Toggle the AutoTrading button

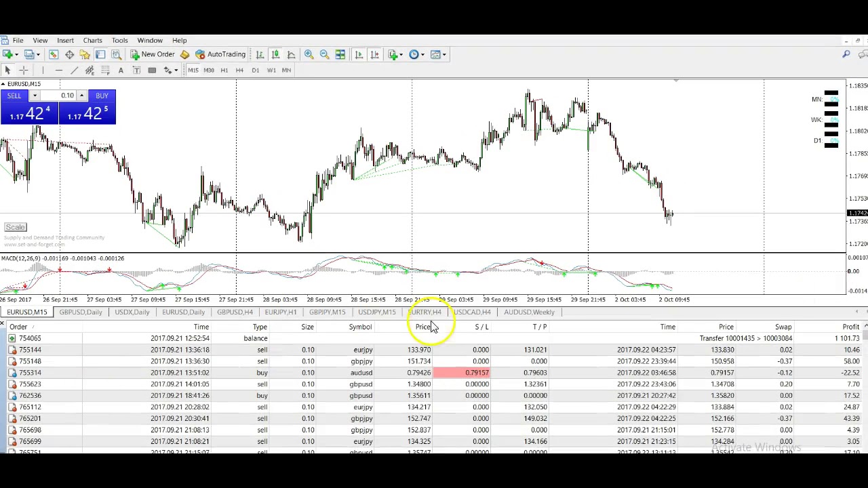click(x=220, y=54)
